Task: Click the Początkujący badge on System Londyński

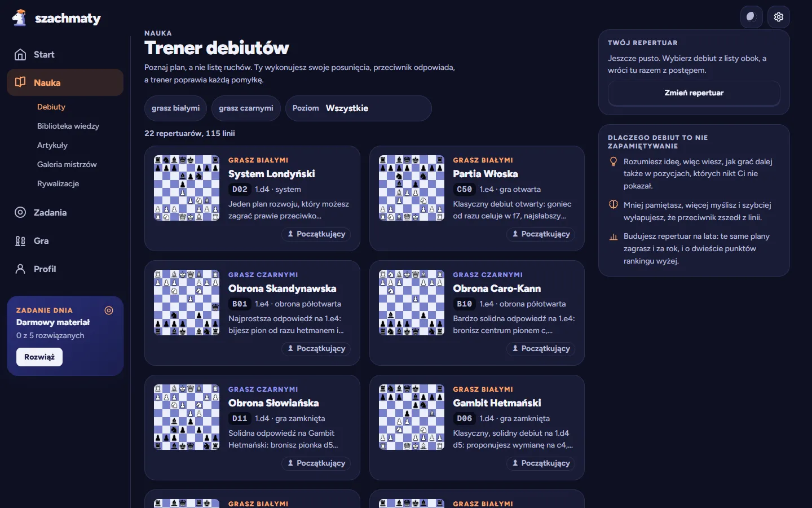Action: 316,234
